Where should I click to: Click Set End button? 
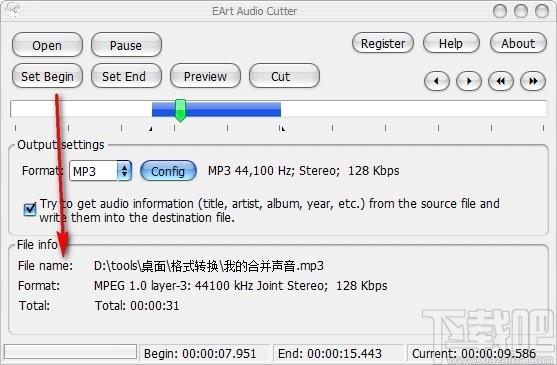[x=126, y=76]
